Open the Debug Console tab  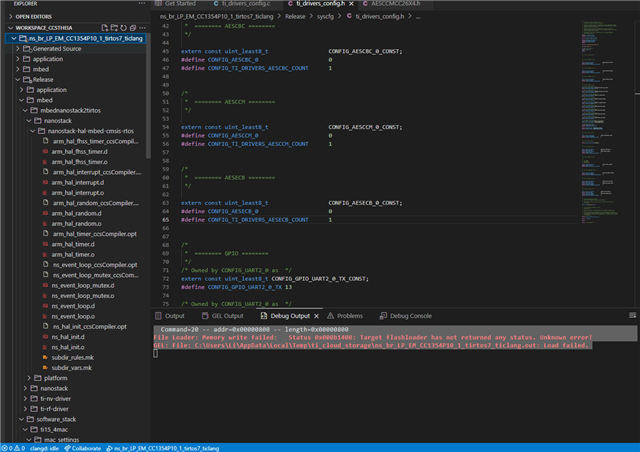click(x=410, y=316)
